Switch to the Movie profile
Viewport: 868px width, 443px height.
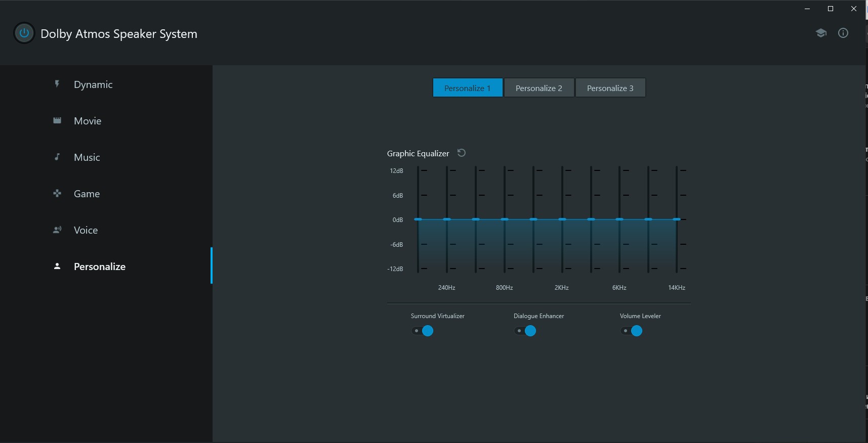coord(106,121)
